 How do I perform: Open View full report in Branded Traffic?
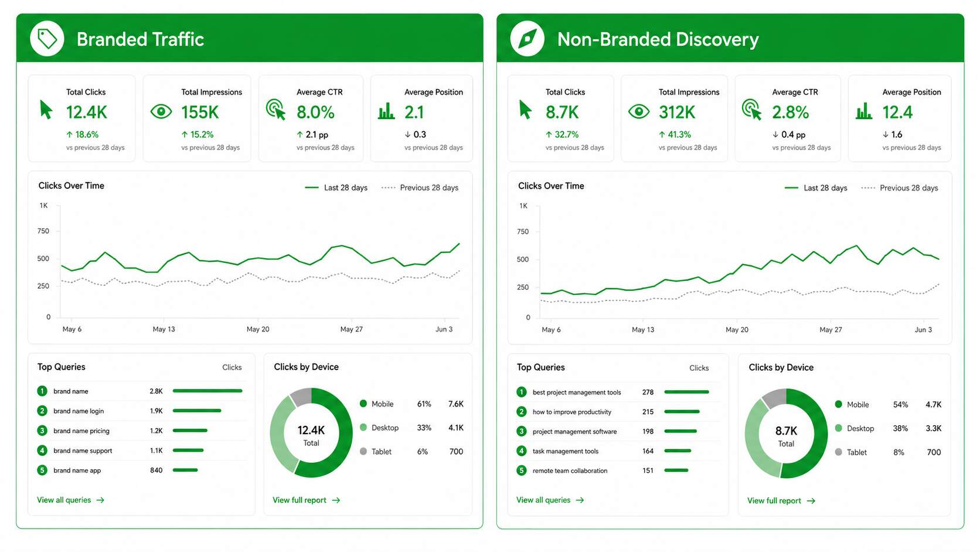tap(306, 500)
